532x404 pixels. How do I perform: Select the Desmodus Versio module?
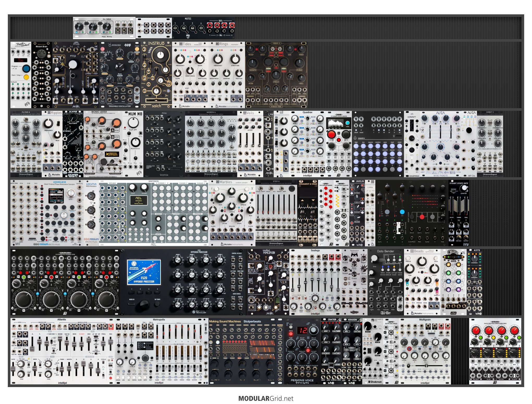pos(354,282)
